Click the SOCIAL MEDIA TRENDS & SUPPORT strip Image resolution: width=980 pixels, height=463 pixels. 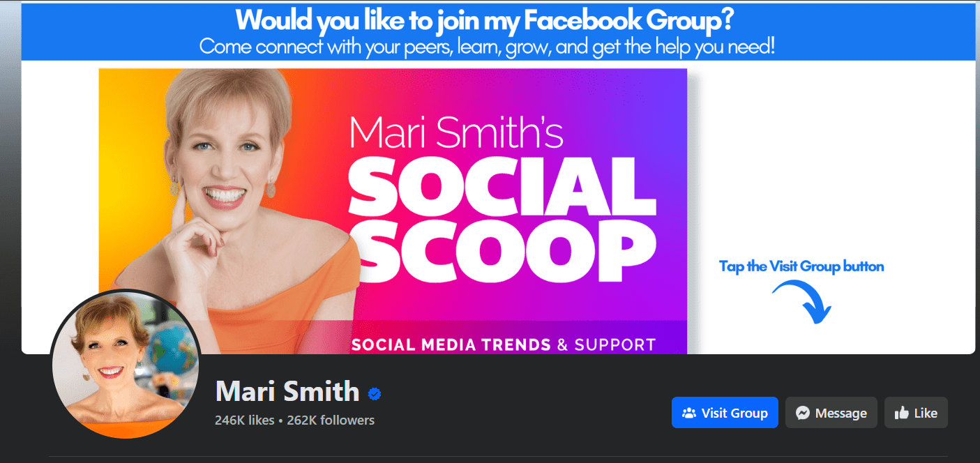[x=503, y=344]
